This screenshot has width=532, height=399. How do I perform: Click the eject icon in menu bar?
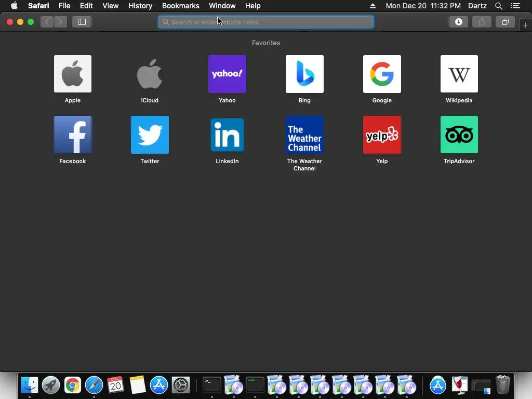373,6
